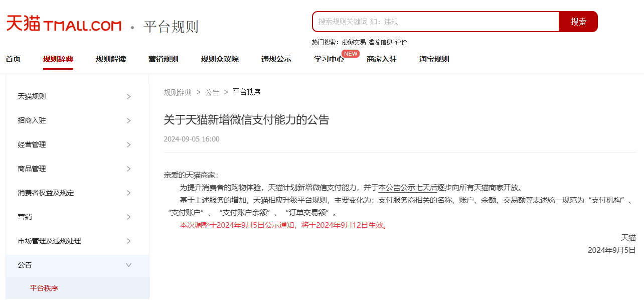Expand the 市场管理及违规处理 chevron
The image size is (644, 300).
coord(128,241)
